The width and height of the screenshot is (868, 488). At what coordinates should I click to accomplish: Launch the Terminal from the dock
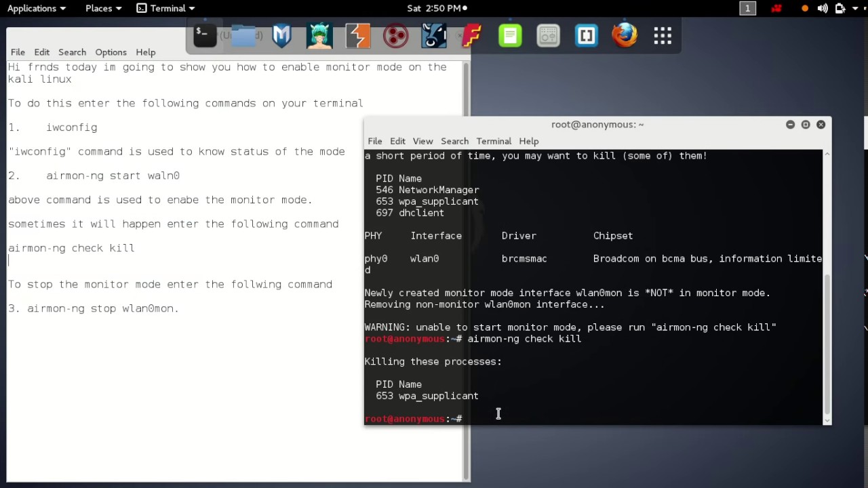point(205,35)
